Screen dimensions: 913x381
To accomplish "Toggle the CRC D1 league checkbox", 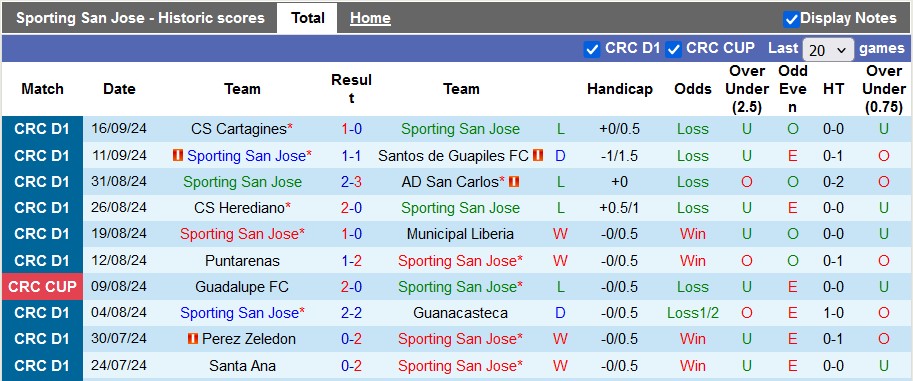I will tap(592, 50).
